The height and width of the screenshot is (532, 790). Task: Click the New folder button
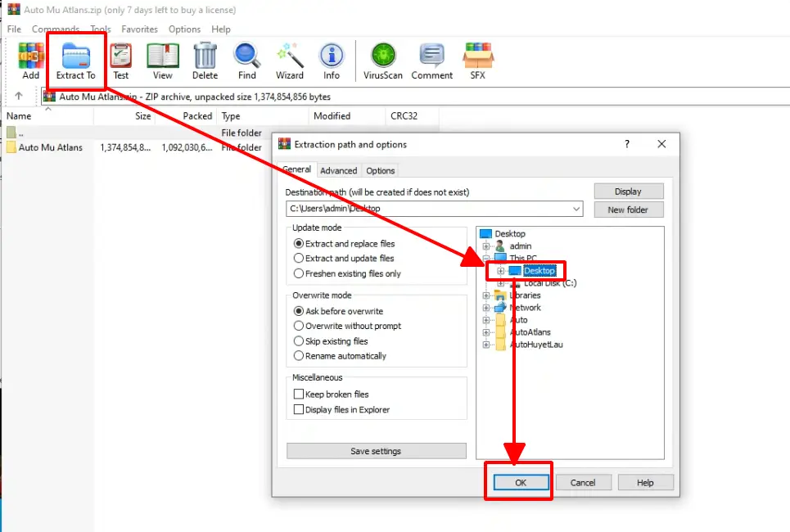pyautogui.click(x=628, y=210)
